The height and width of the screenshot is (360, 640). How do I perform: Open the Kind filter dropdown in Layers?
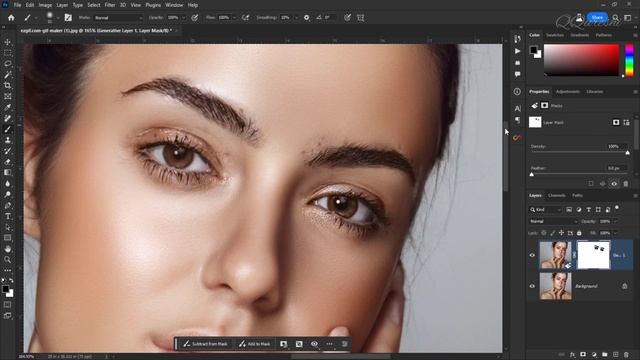(x=546, y=209)
